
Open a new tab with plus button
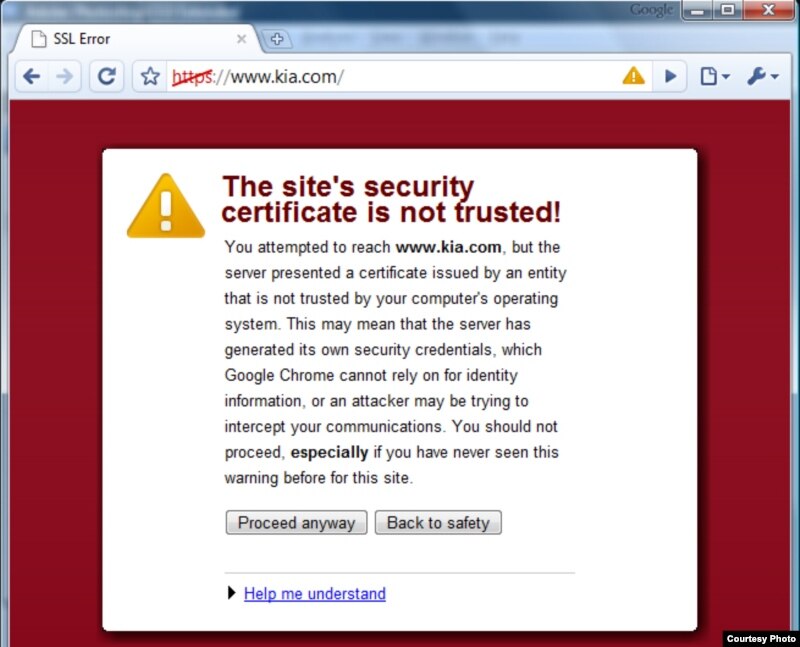pos(277,39)
